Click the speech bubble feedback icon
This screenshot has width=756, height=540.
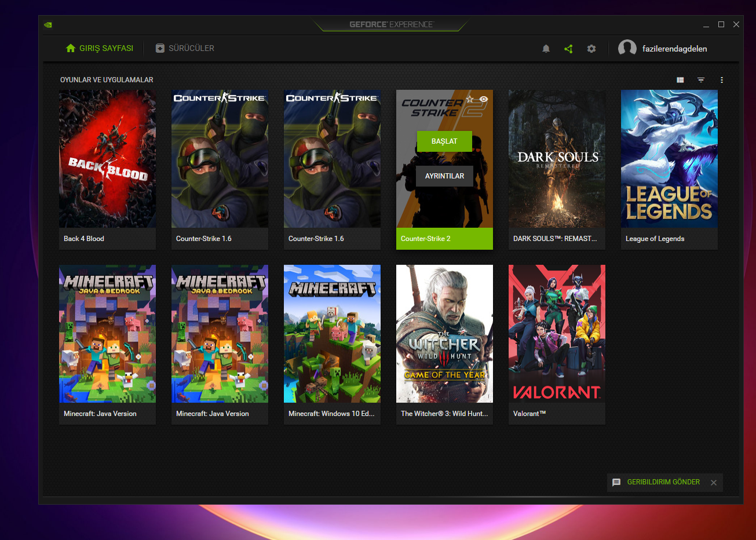pyautogui.click(x=616, y=482)
